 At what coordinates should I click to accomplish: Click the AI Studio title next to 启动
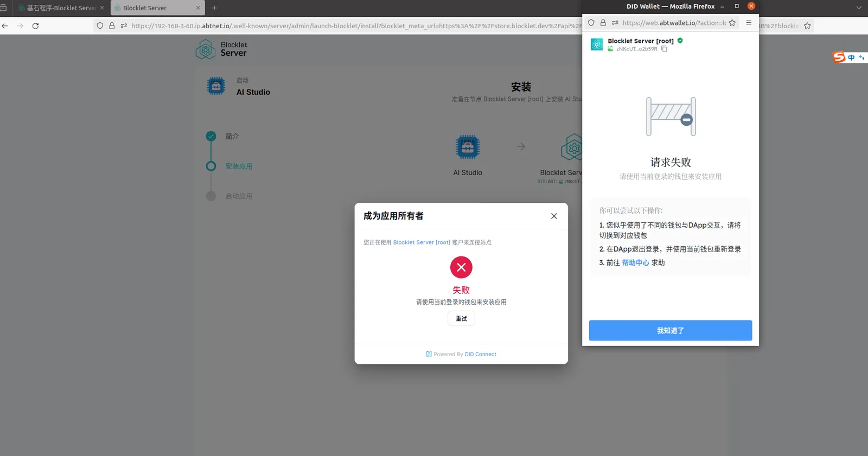coord(253,92)
